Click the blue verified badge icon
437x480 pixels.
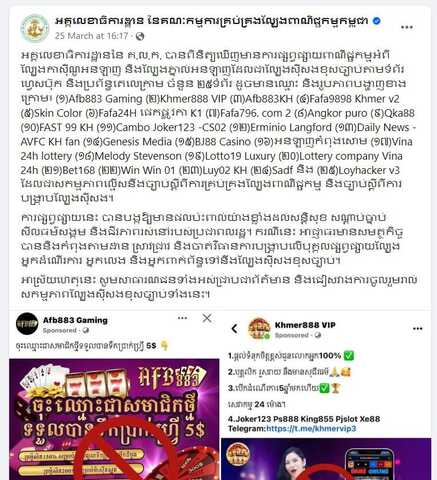pos(377,21)
